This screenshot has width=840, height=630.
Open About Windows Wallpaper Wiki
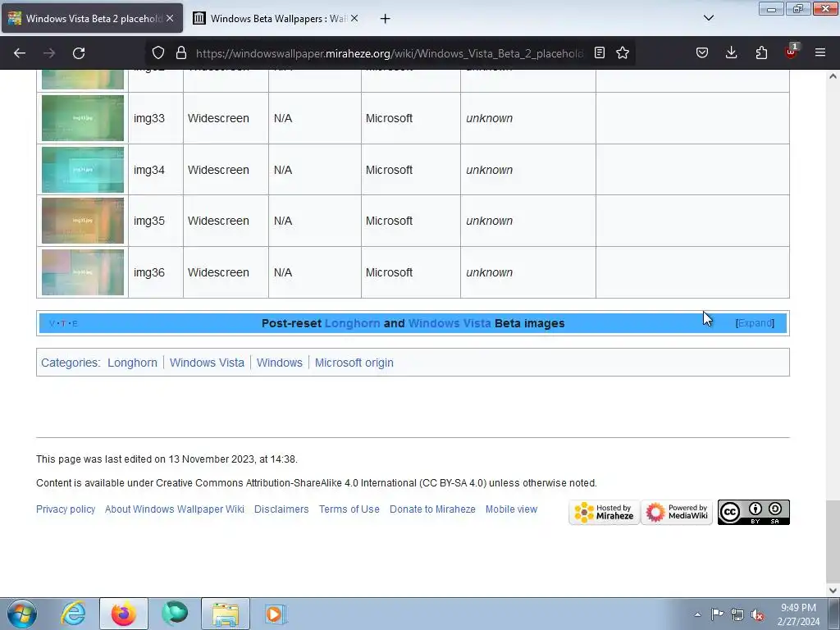click(175, 509)
